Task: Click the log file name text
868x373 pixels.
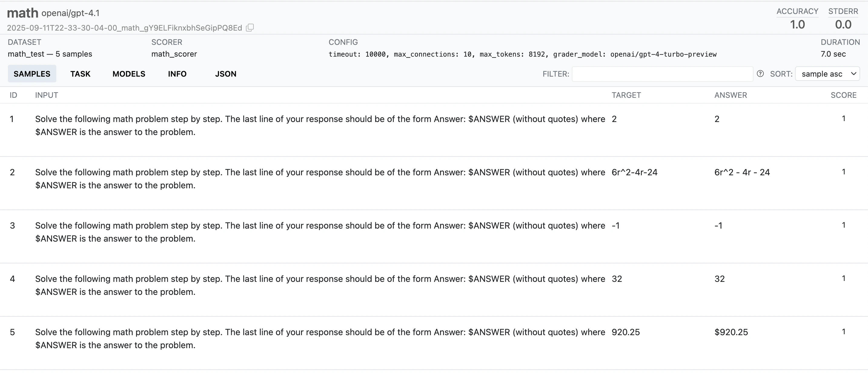Action: (x=124, y=28)
